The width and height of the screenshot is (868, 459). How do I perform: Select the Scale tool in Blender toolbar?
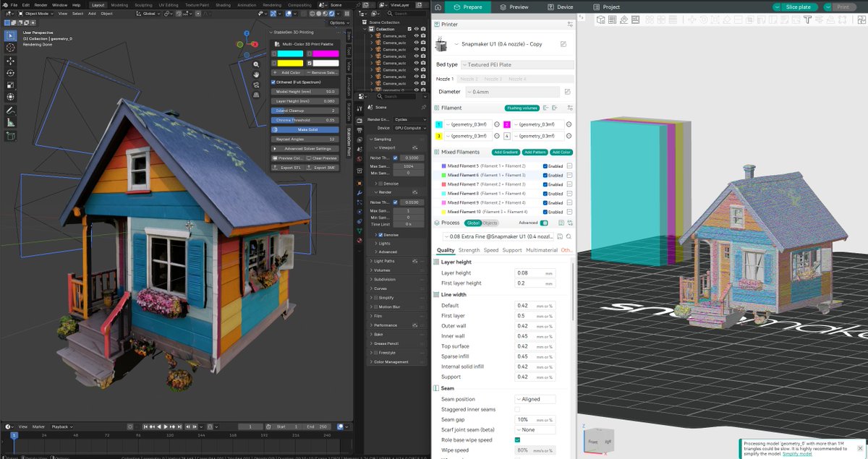point(11,85)
